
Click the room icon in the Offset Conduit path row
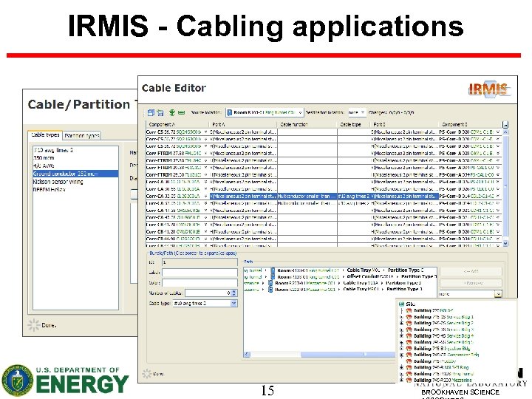tap(273, 276)
